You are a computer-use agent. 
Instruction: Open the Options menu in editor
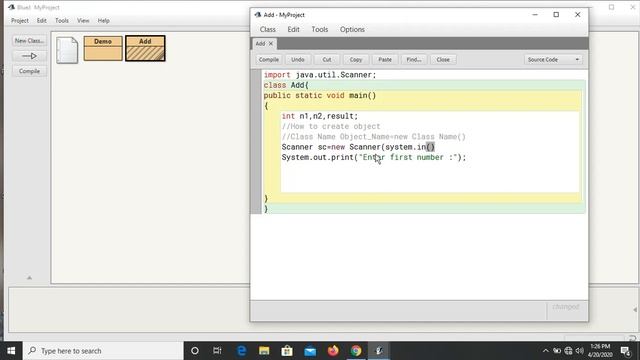tap(352, 29)
